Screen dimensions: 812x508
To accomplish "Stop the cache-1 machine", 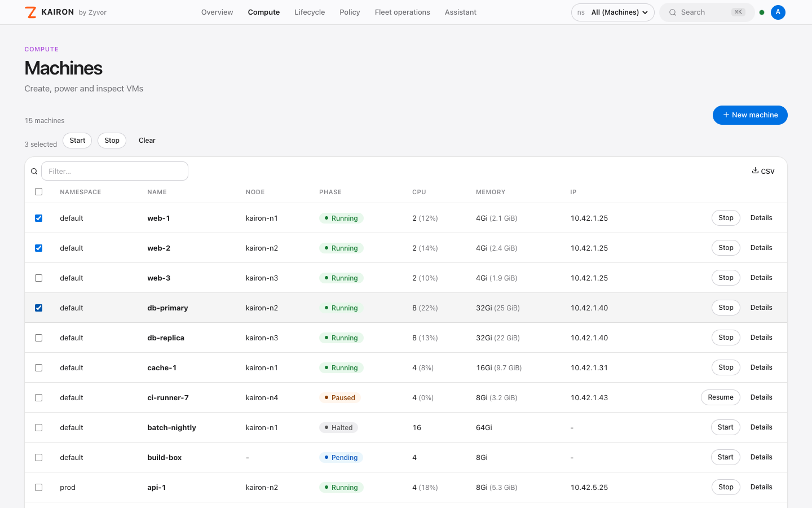I will 726,367.
